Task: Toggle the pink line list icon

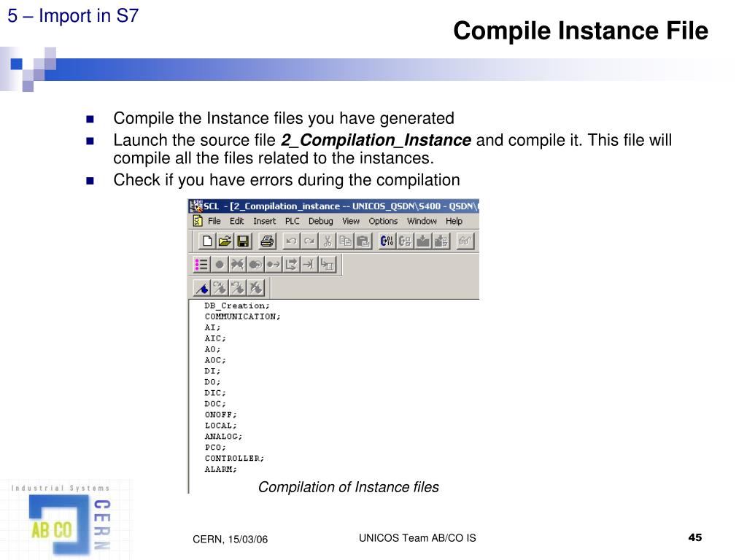Action: (201, 264)
